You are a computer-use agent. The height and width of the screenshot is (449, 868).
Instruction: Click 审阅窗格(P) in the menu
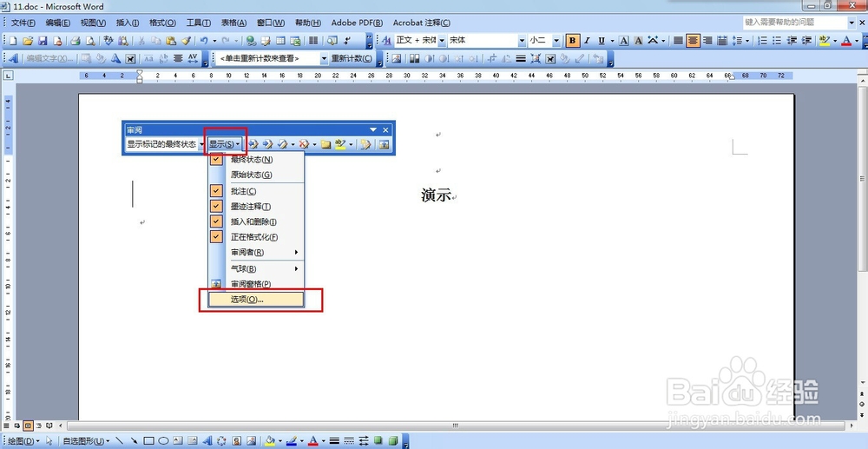click(256, 283)
